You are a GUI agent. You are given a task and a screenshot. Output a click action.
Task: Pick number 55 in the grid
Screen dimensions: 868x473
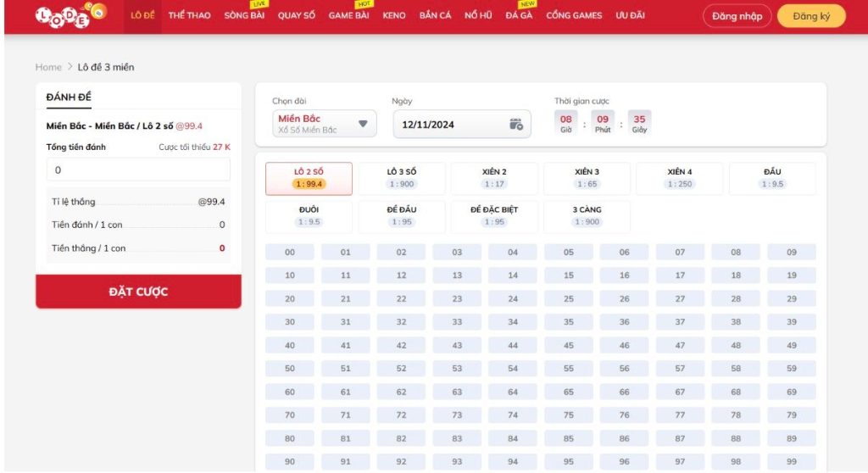coord(569,369)
